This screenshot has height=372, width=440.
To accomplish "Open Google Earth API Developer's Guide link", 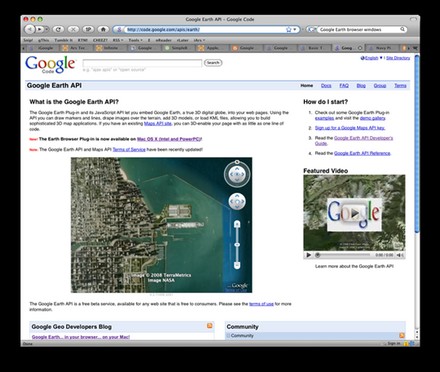I will pyautogui.click(x=354, y=141).
